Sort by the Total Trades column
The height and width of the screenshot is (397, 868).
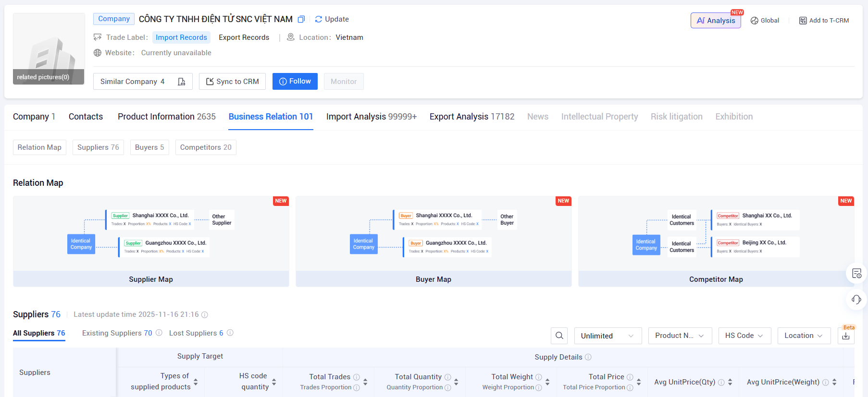(x=365, y=382)
